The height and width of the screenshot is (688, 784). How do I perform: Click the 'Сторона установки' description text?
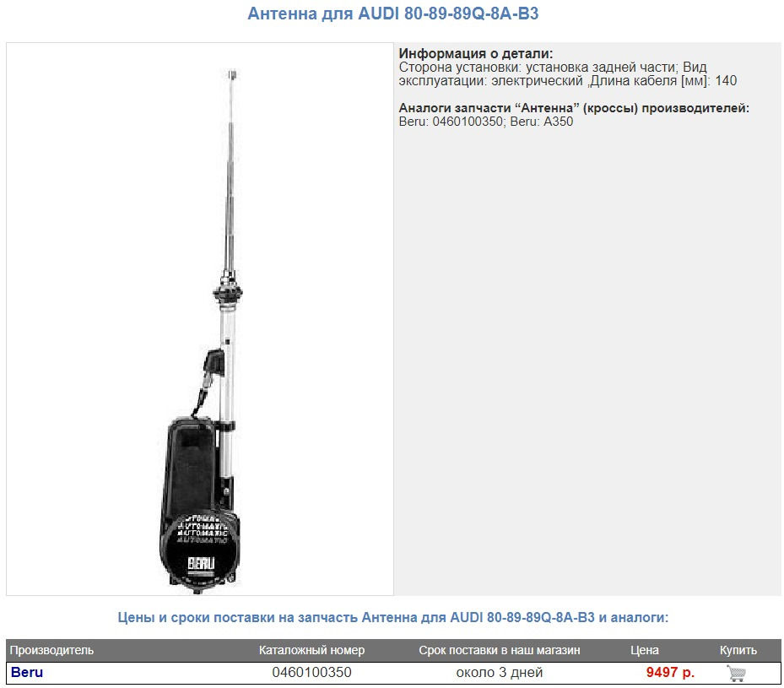[x=567, y=74]
